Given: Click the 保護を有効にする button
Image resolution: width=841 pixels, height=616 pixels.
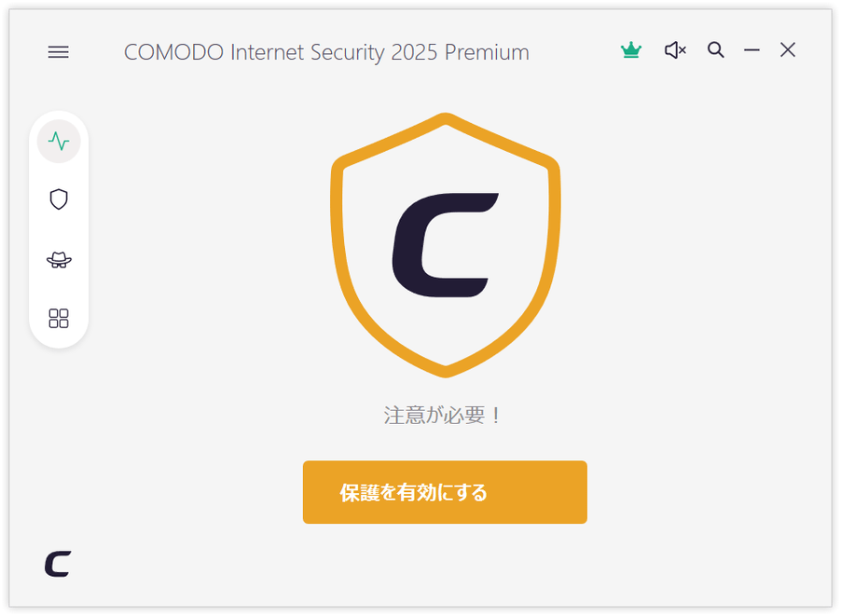Looking at the screenshot, I should (445, 492).
